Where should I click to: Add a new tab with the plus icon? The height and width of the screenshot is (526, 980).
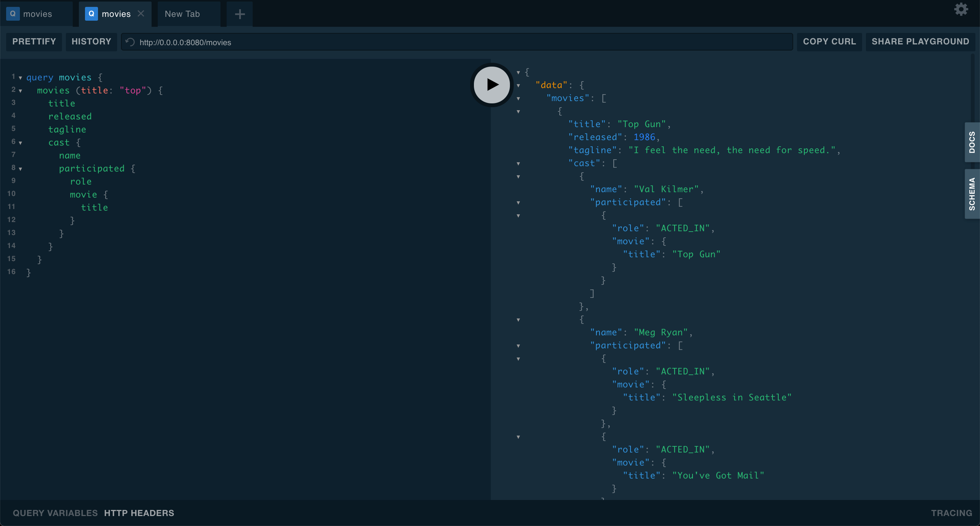tap(240, 15)
